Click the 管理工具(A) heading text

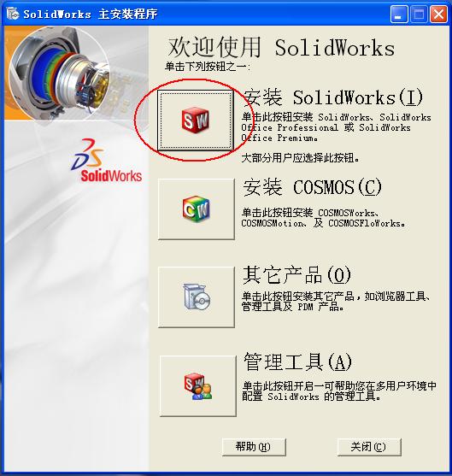297,361
